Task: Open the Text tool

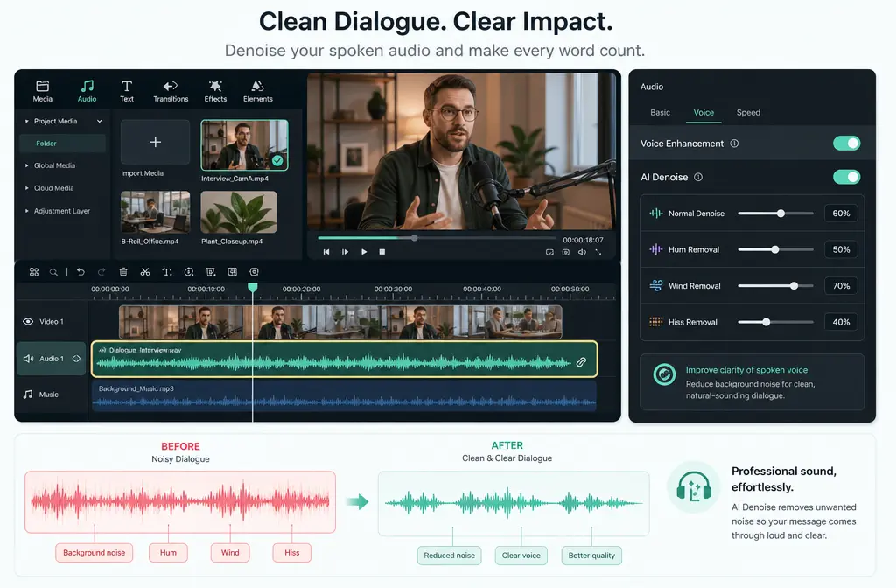Action: point(127,86)
